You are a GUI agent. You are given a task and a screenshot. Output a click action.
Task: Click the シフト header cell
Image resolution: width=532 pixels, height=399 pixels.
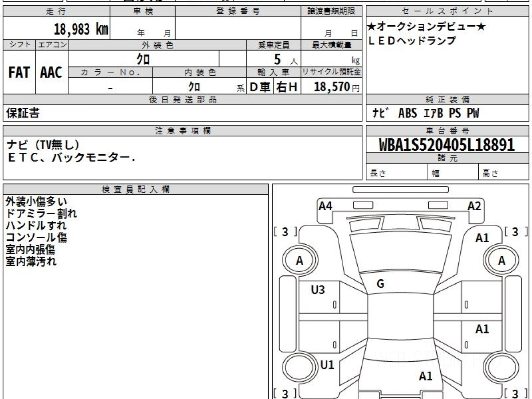[19, 45]
